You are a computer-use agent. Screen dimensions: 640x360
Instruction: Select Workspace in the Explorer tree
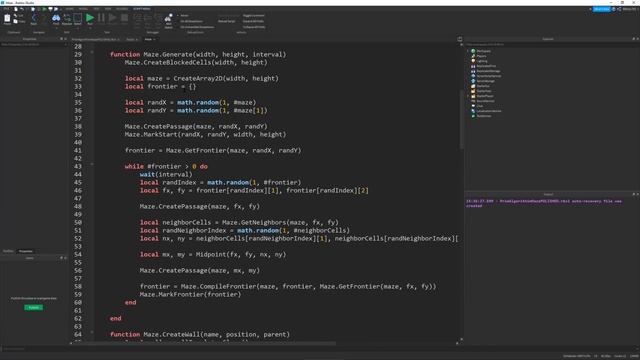pos(484,51)
